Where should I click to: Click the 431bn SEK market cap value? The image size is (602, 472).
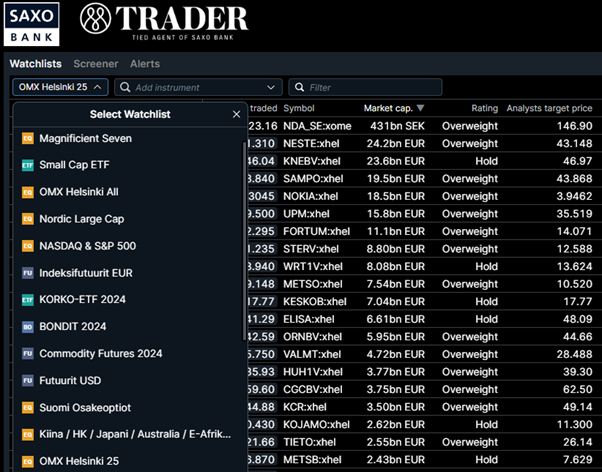tap(397, 126)
